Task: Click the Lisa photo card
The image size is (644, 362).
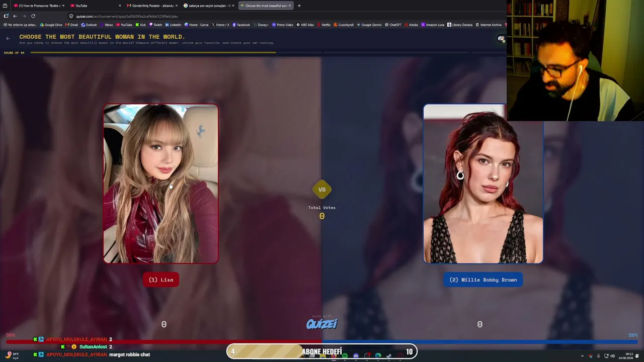Action: [x=161, y=184]
